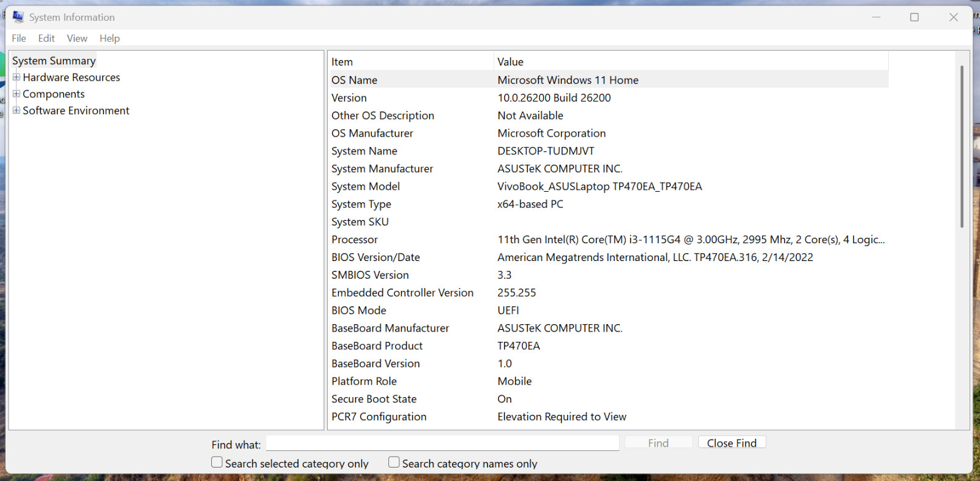Open the Edit menu
This screenshot has height=481, width=980.
point(47,38)
